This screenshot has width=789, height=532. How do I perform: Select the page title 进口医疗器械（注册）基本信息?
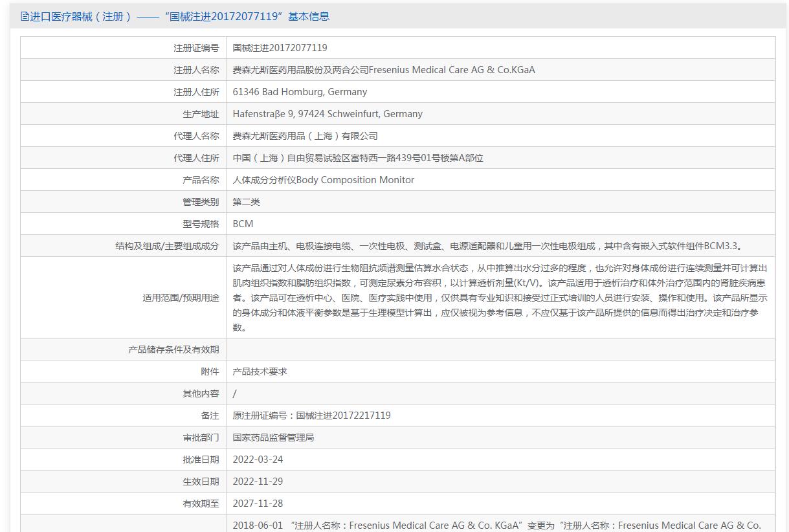pos(180,16)
